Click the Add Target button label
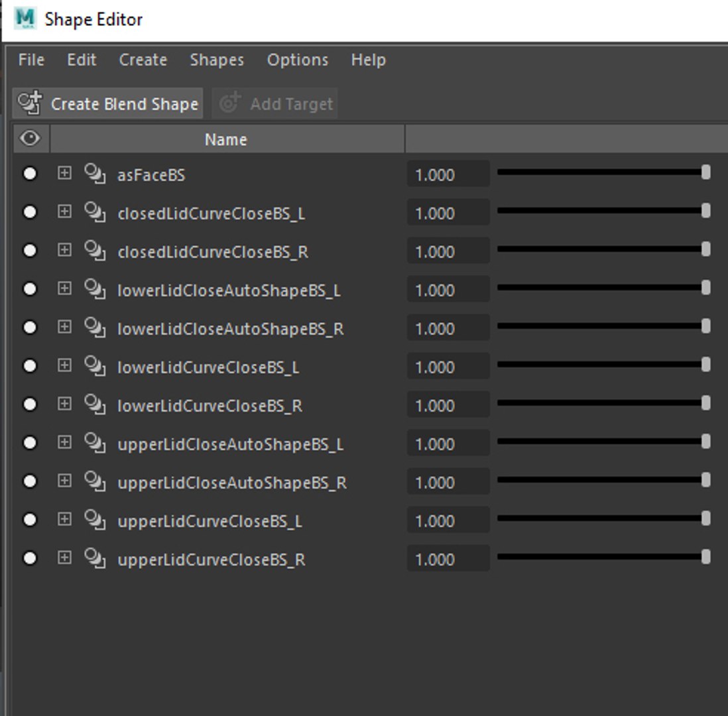 (292, 104)
